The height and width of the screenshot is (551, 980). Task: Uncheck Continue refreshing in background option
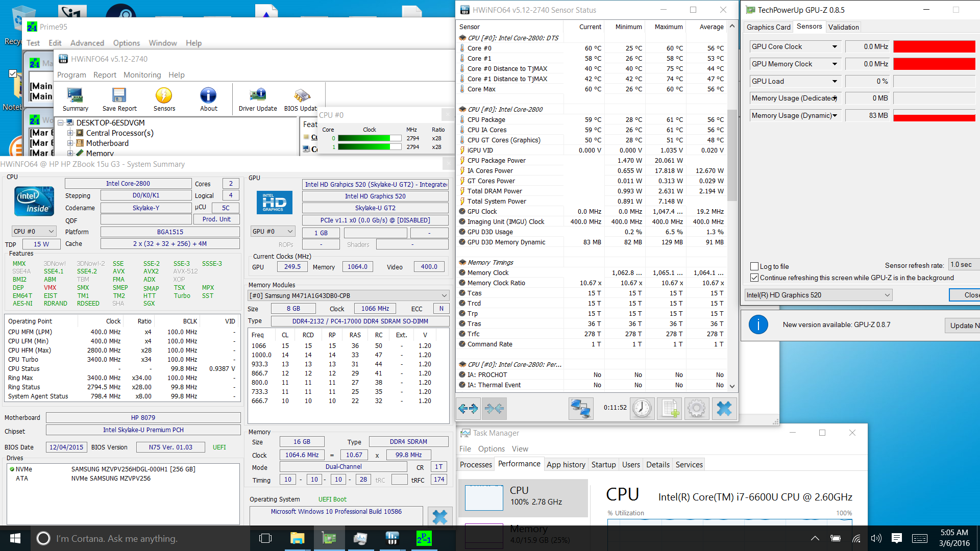(754, 278)
